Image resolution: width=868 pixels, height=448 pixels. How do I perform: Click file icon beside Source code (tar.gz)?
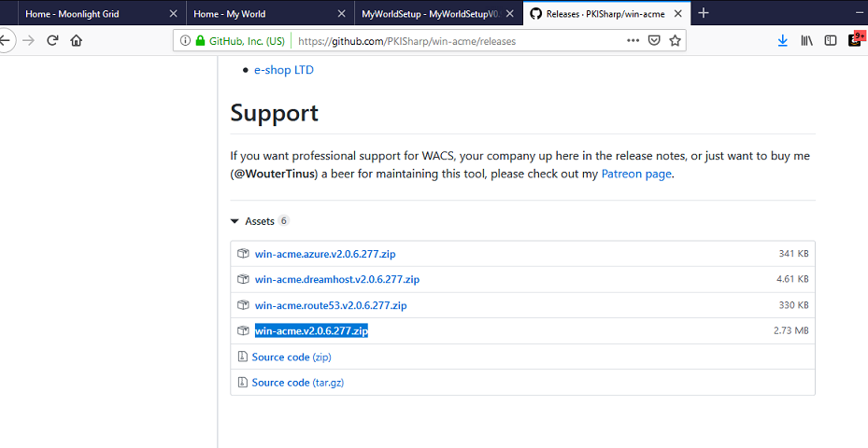click(242, 382)
